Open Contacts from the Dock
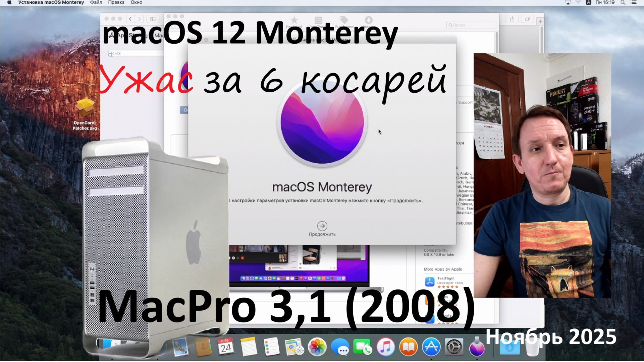 (203, 347)
